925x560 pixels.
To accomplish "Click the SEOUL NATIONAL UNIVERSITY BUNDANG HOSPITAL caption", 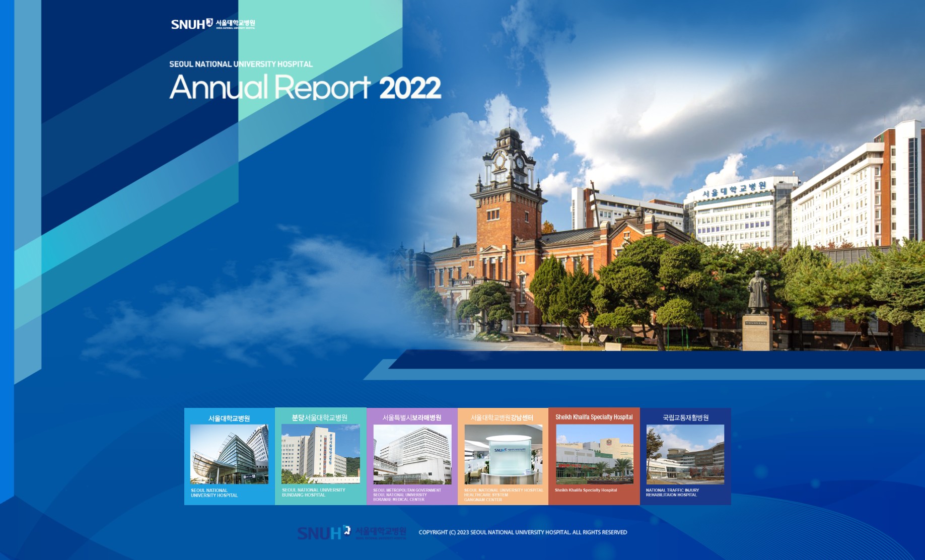I will coord(314,493).
